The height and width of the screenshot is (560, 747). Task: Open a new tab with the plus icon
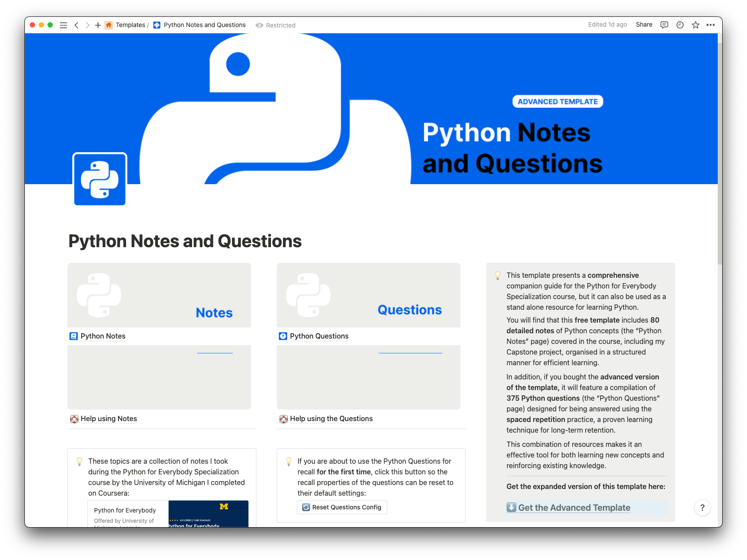[x=98, y=25]
